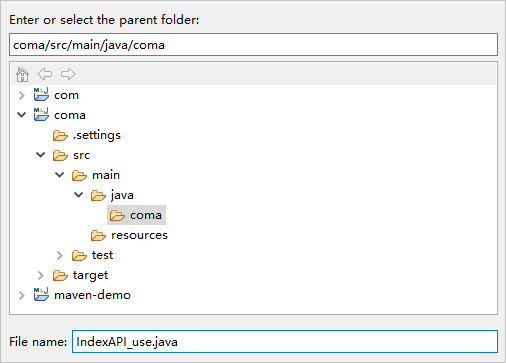Expand the target folder
This screenshot has width=506, height=363.
pos(41,275)
